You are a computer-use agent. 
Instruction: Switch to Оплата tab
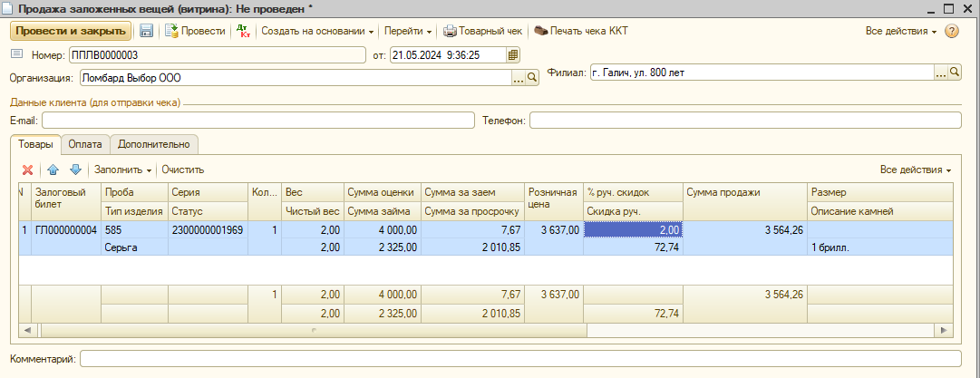point(85,144)
